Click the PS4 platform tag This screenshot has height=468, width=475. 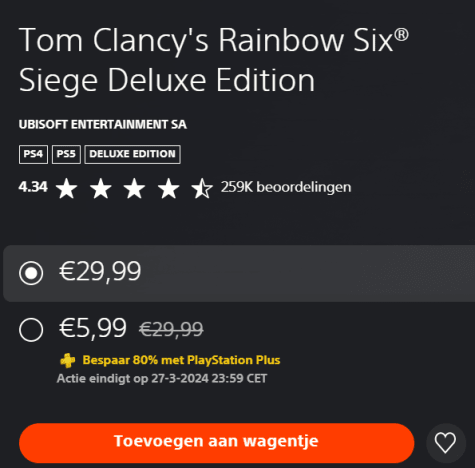coord(33,154)
